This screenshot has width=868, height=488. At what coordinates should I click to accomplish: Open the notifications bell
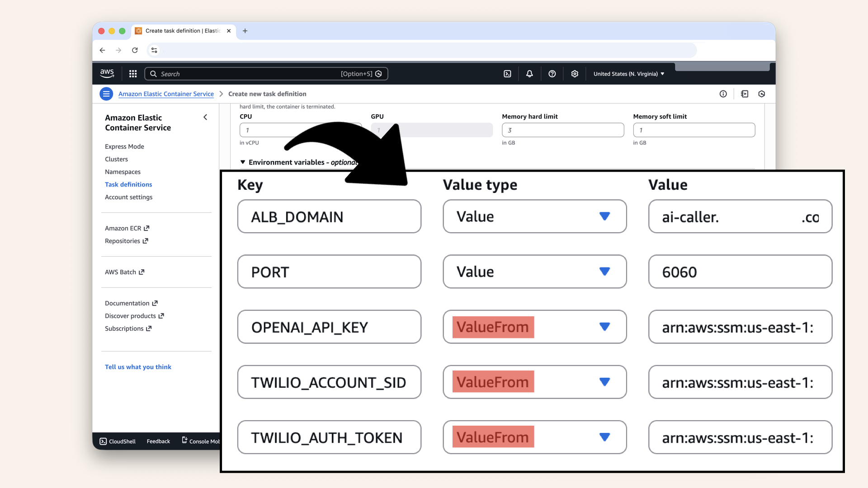coord(529,74)
